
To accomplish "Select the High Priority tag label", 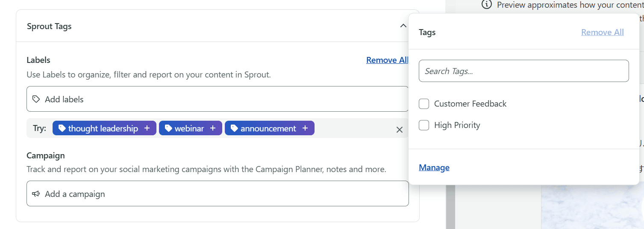I will click(457, 125).
